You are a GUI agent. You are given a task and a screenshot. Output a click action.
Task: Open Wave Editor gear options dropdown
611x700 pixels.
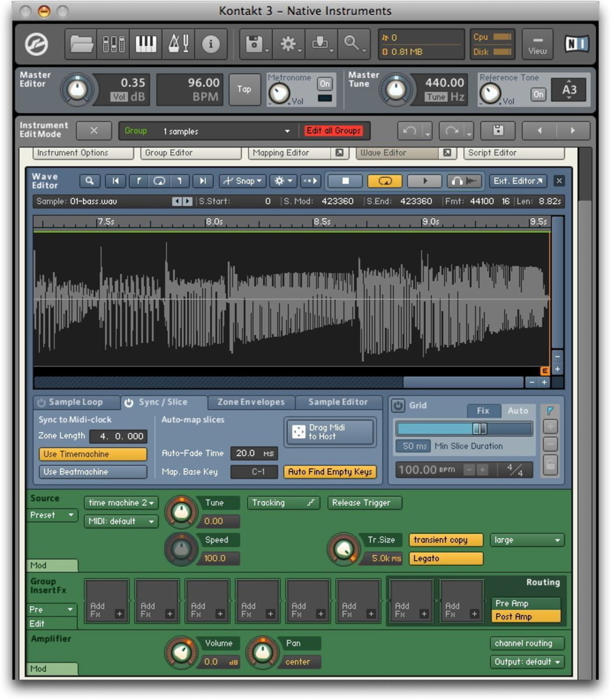pos(284,181)
